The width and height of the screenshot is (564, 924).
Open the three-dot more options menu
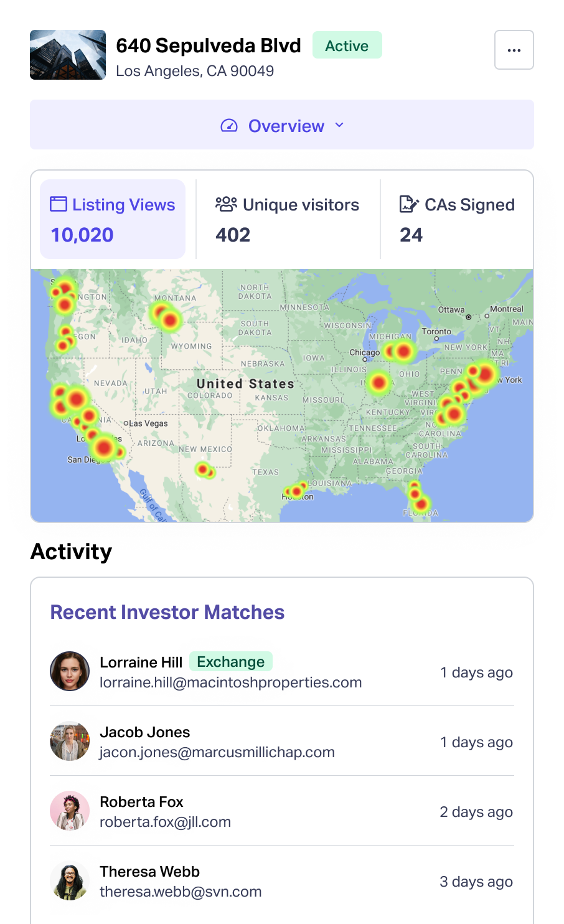pos(514,50)
